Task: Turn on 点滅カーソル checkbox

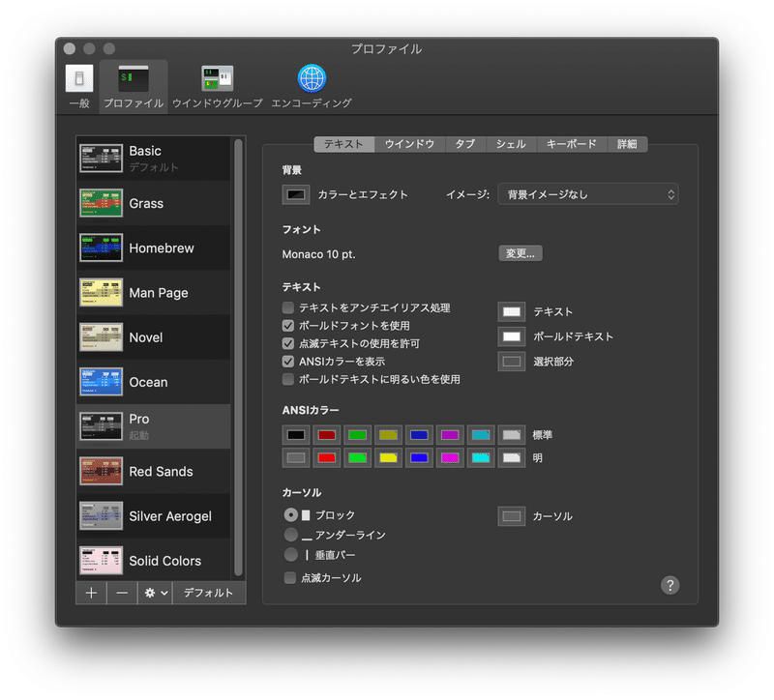Action: coord(287,578)
